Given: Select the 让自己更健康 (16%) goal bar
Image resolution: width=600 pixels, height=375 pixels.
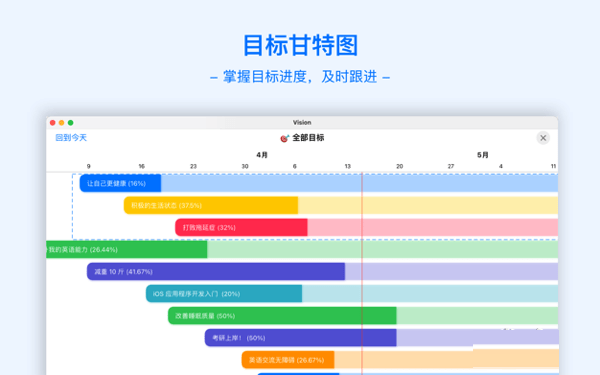Looking at the screenshot, I should [120, 183].
